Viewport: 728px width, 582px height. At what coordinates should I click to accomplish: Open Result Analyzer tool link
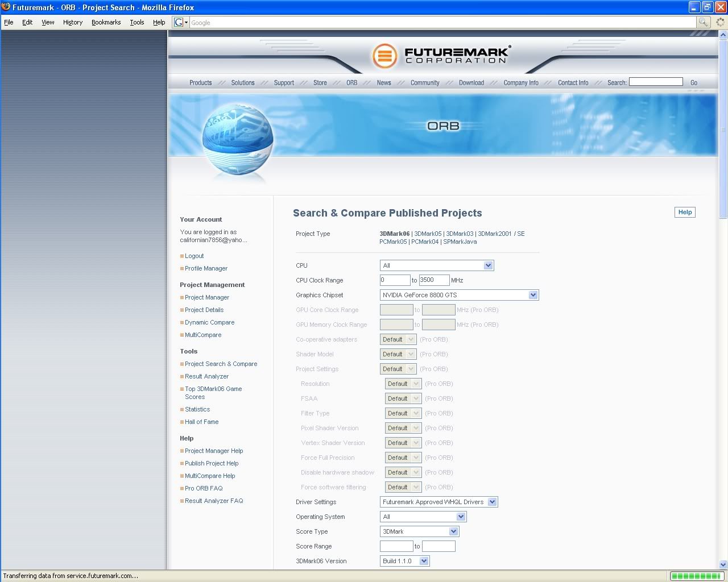tap(206, 376)
